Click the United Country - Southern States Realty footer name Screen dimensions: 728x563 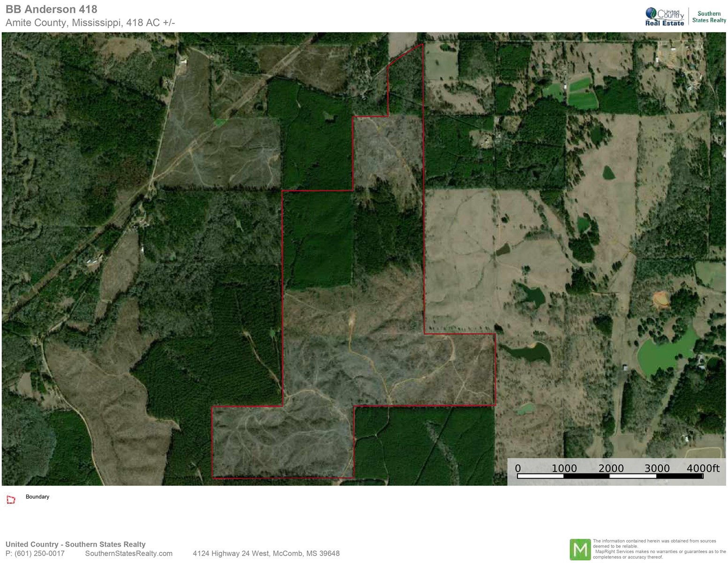pos(75,544)
